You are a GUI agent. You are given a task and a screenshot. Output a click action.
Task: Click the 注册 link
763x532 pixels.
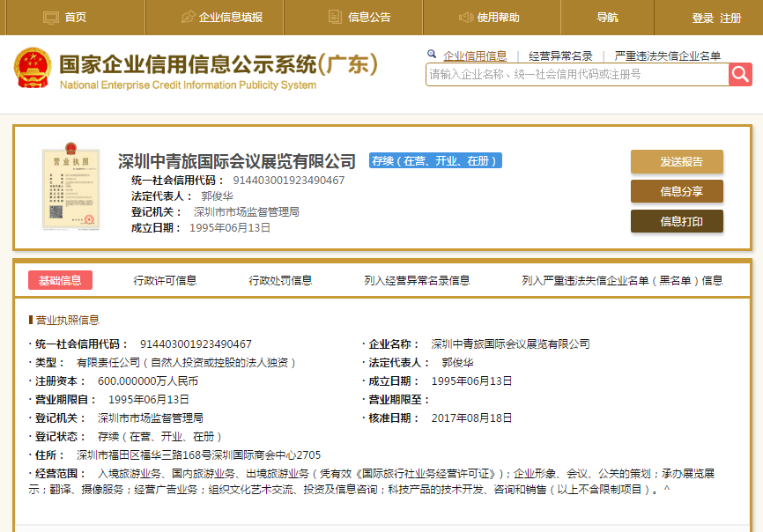click(x=730, y=18)
